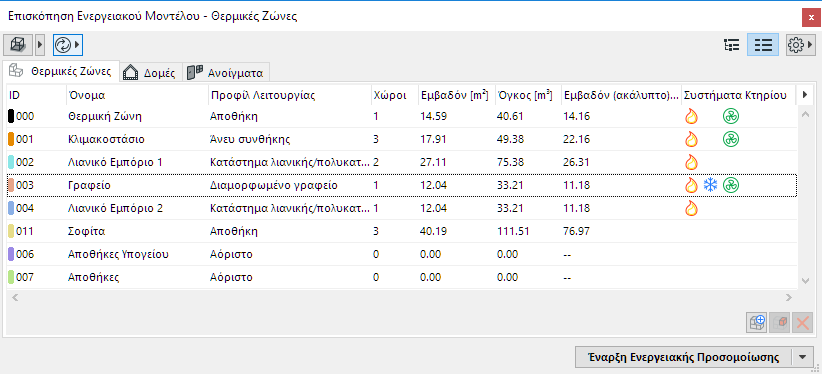Click vertical scrollbar up arrow
822x374 pixels.
tap(806, 115)
